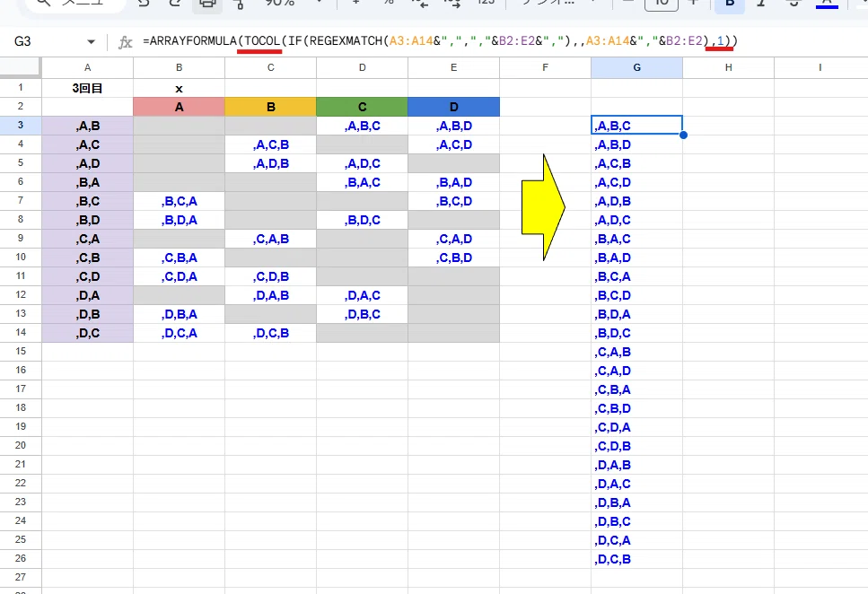Click cell B1 containing x
The image size is (868, 594).
point(179,88)
